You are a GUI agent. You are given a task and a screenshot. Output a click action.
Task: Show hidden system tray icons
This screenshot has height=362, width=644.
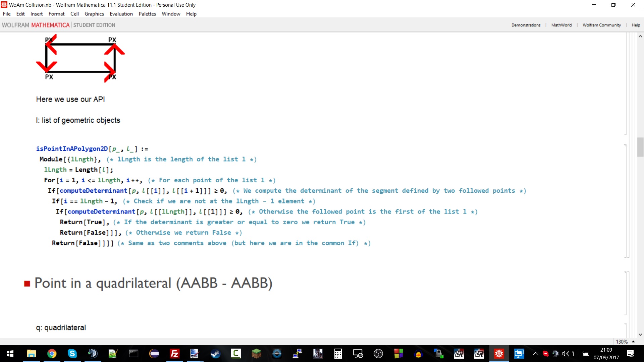[x=535, y=354]
